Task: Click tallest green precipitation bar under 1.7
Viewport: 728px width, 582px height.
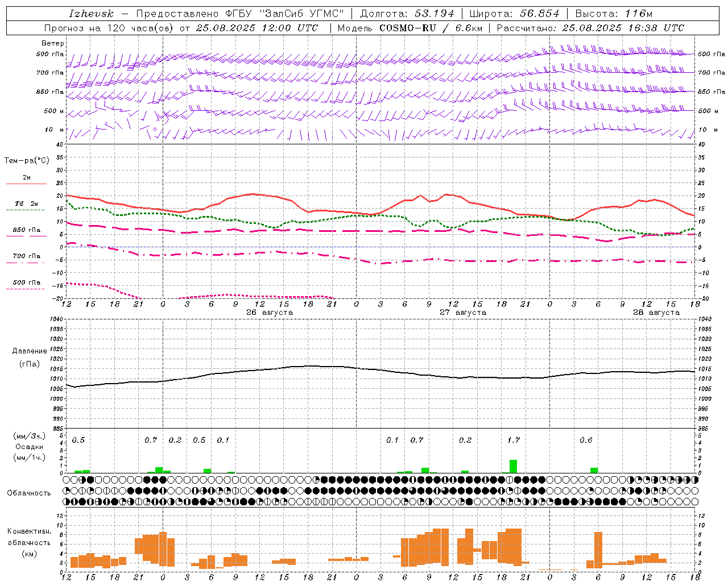Action: point(513,466)
